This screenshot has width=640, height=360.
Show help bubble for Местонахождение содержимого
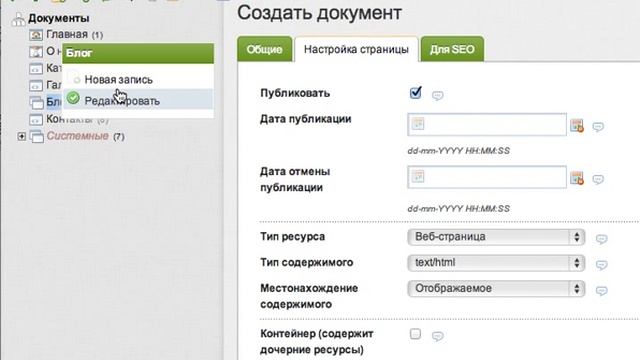click(601, 291)
